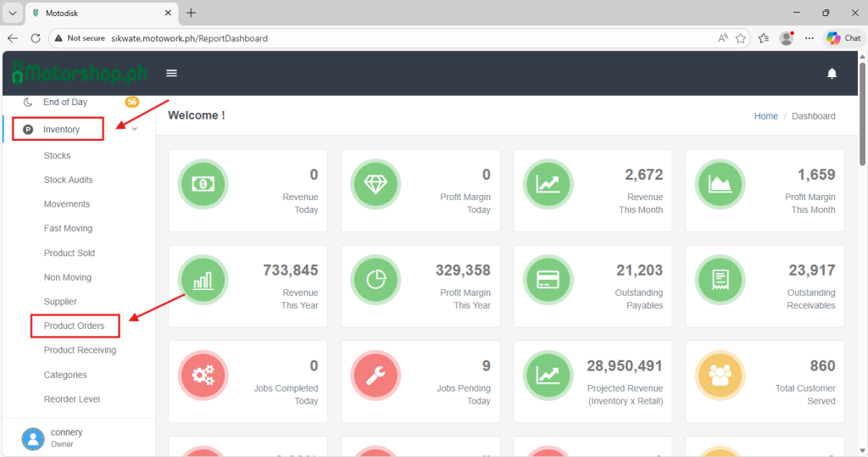Viewport: 868px width, 457px height.
Task: Click the Jobs Pending wrench icon
Action: [x=376, y=376]
